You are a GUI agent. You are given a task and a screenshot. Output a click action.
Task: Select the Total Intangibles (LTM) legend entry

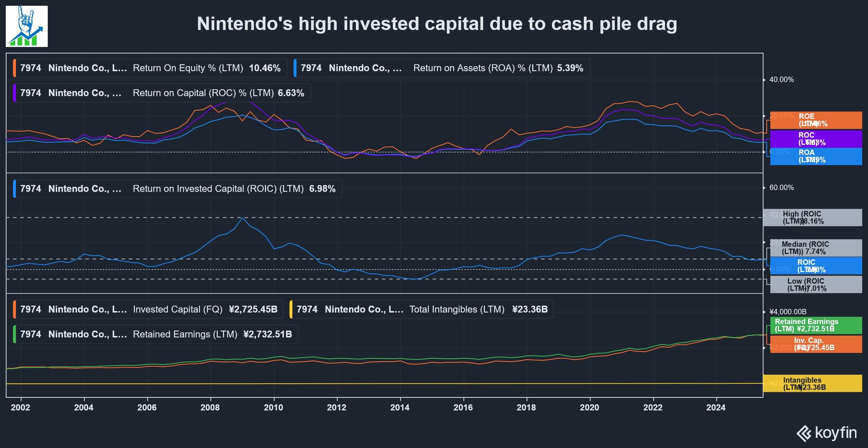coord(421,309)
